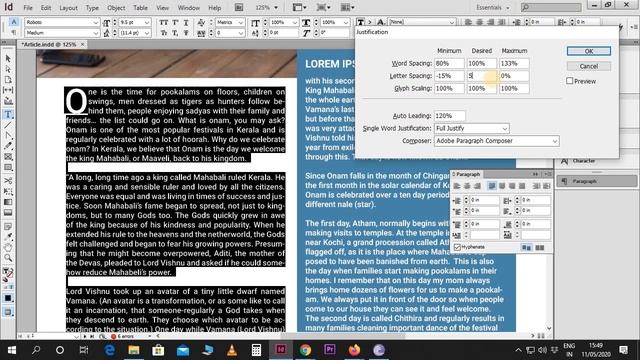Click the Strikethrough button in control bar
The height and width of the screenshot is (360, 640).
tap(186, 33)
